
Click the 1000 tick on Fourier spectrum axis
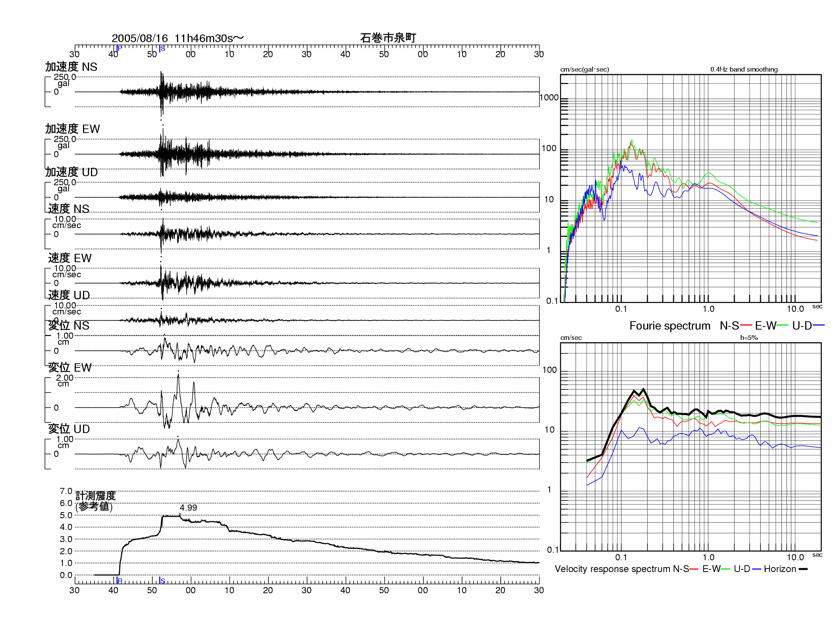click(549, 98)
